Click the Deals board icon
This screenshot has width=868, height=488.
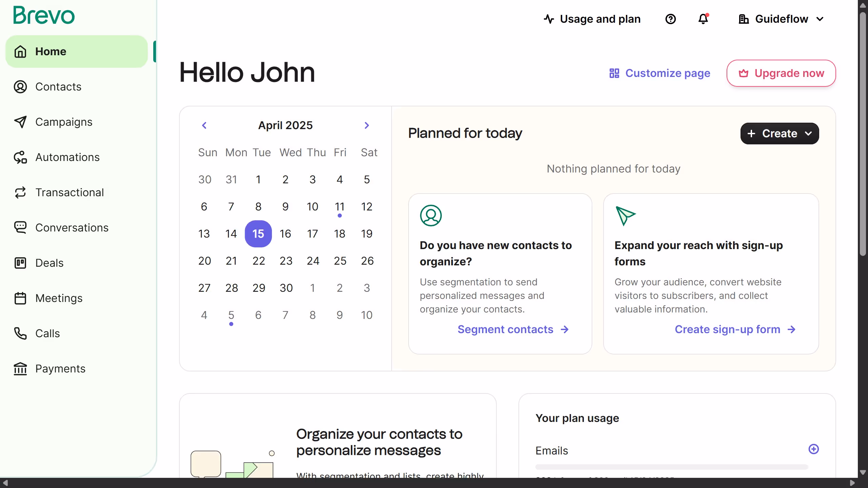20,263
